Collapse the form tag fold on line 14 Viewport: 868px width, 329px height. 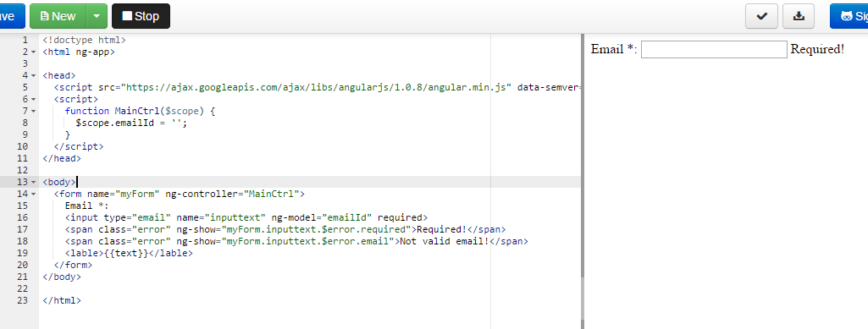(33, 194)
